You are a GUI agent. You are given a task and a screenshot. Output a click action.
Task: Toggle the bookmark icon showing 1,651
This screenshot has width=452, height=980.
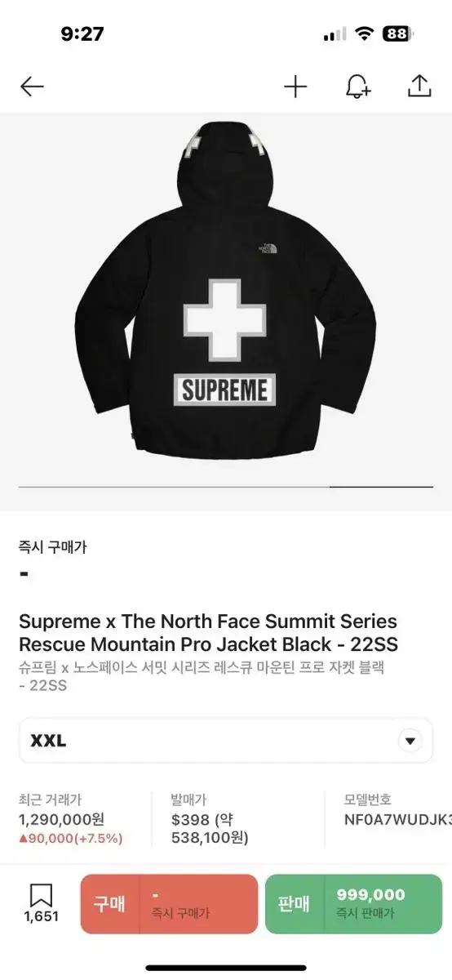[x=41, y=903]
